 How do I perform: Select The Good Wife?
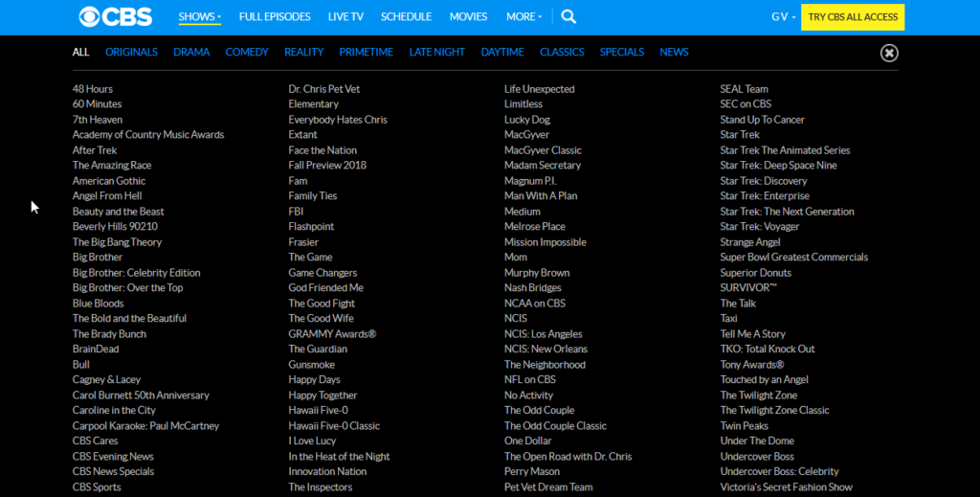tap(321, 318)
